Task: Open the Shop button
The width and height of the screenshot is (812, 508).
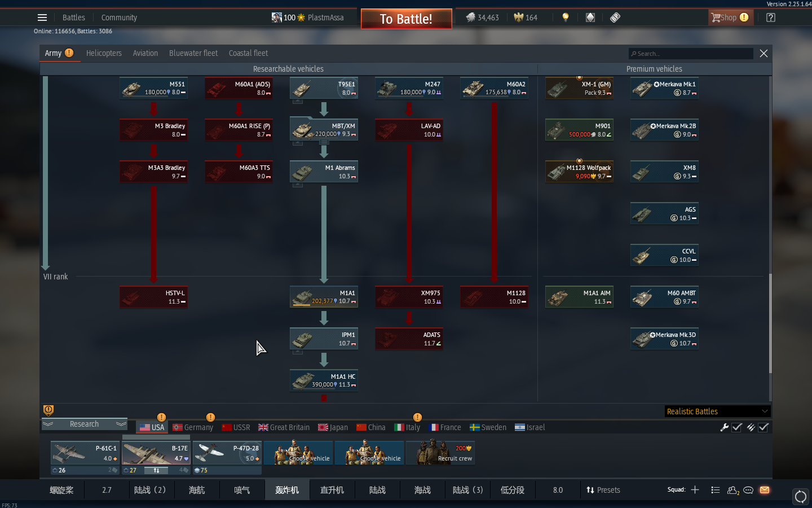Action: (x=730, y=17)
